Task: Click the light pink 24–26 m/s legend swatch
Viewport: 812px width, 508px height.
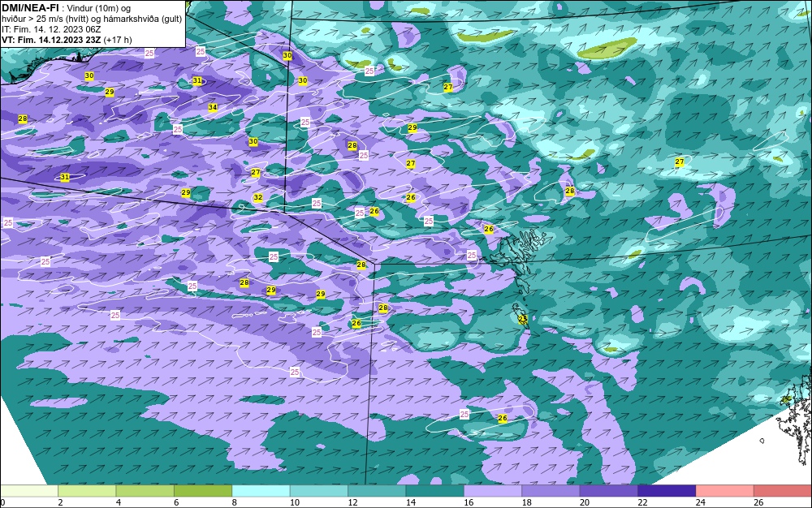Action: click(x=725, y=491)
